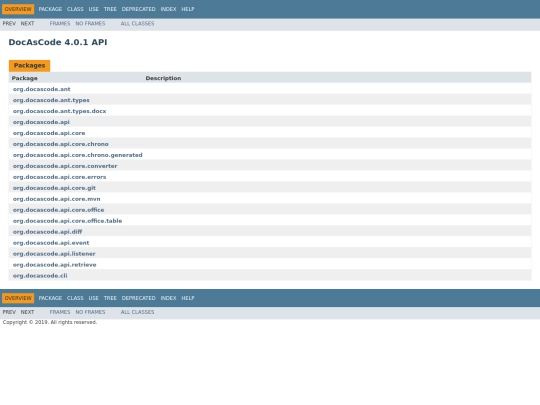Open CLASS in the top navigation bar

pos(75,9)
